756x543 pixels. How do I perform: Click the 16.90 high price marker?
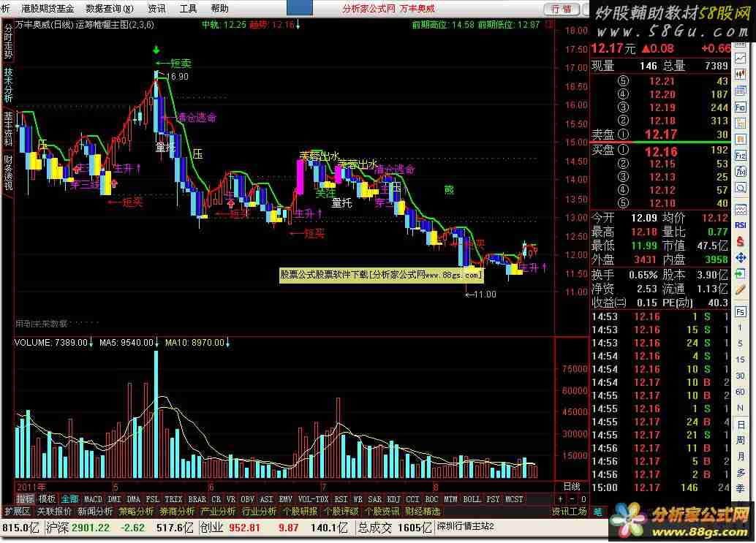click(x=178, y=76)
